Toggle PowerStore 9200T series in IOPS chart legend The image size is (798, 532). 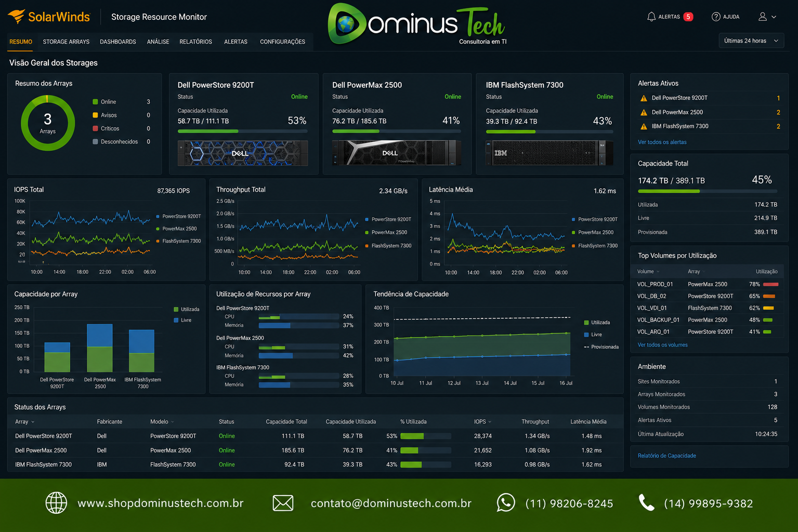coord(178,216)
